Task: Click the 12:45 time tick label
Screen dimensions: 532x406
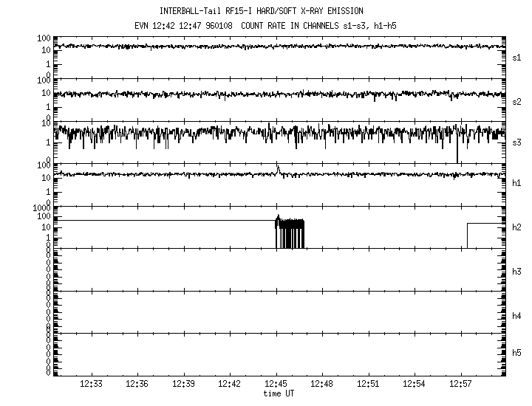Action: (276, 385)
